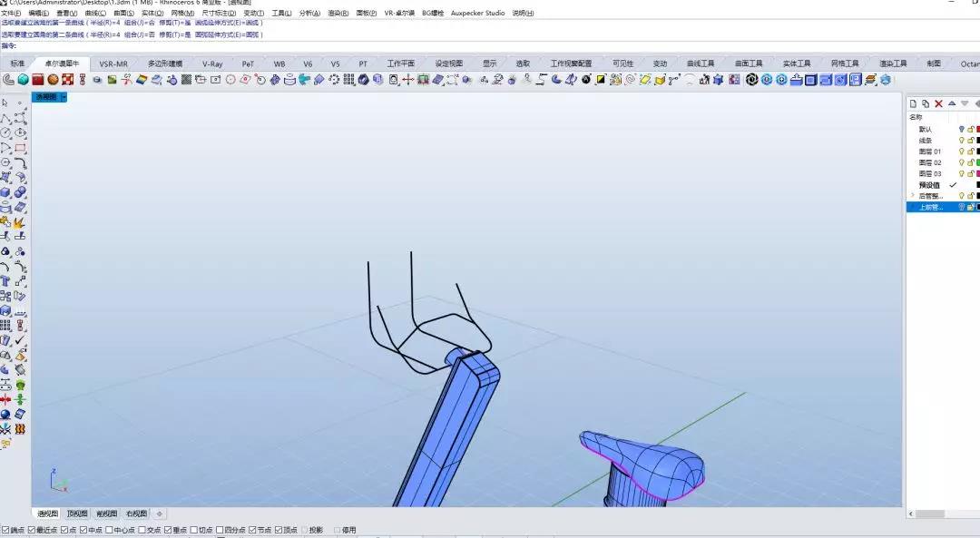Click the red crosshair gumball icon in toolbar
Image resolution: width=980 pixels, height=538 pixels.
pos(408,79)
